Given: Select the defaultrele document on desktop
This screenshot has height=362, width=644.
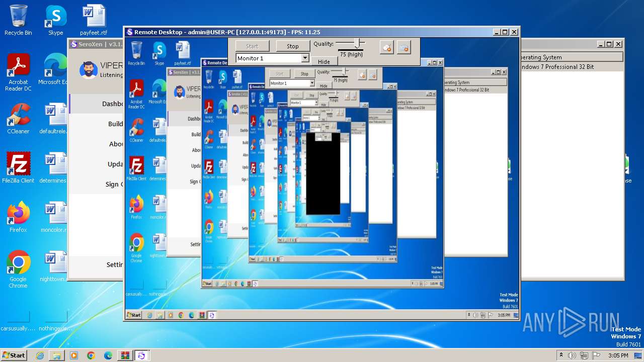Looking at the screenshot, I should pyautogui.click(x=54, y=119).
